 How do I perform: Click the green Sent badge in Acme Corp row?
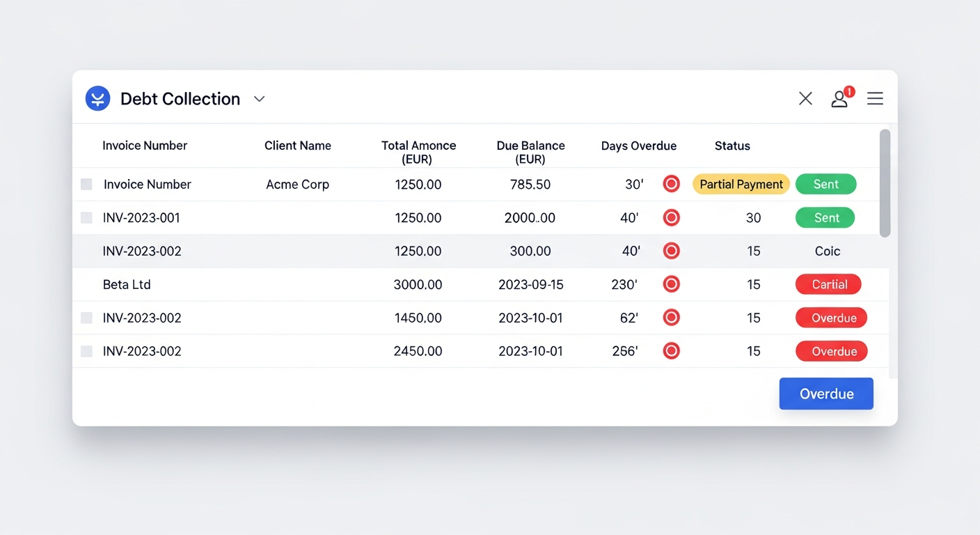click(826, 184)
